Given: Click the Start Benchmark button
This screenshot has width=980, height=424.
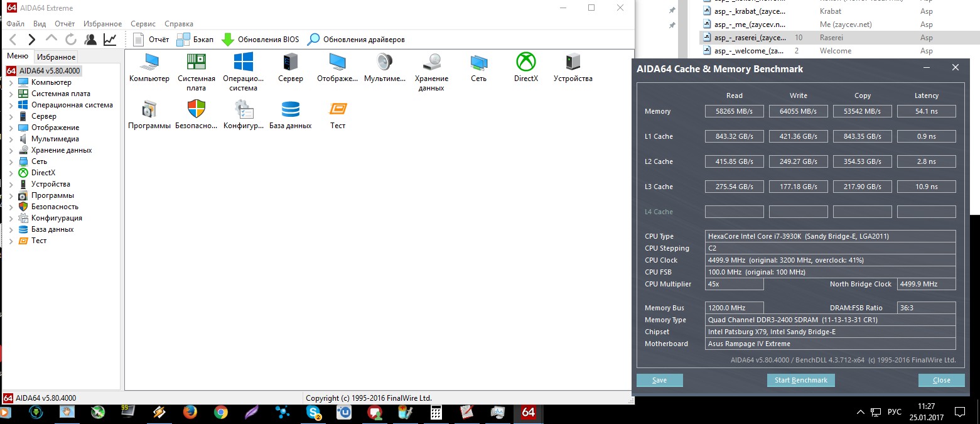Looking at the screenshot, I should click(800, 380).
